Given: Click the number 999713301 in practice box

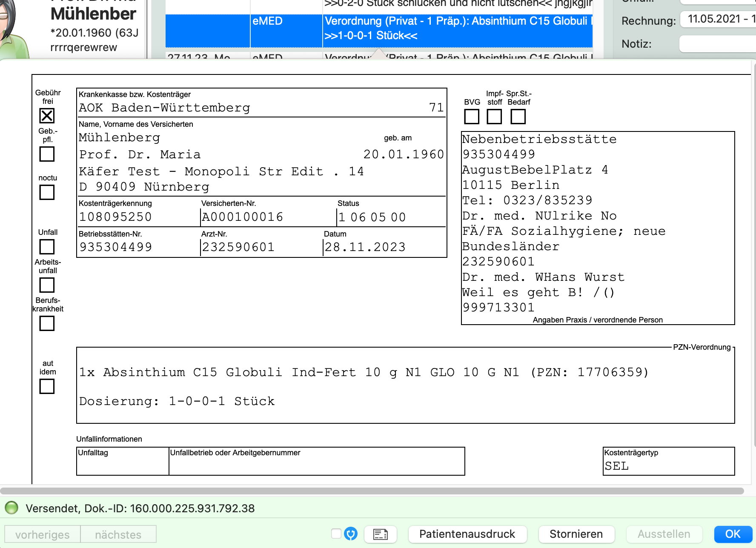Looking at the screenshot, I should (498, 308).
